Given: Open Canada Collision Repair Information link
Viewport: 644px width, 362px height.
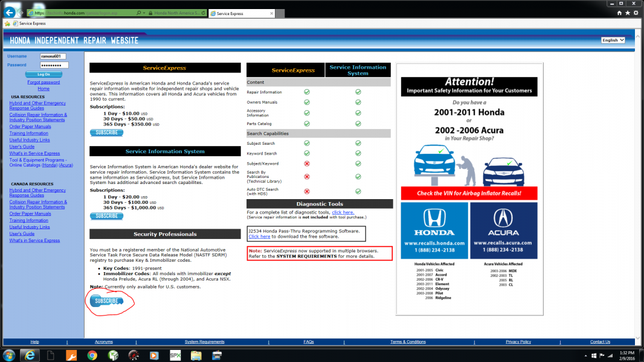Looking at the screenshot, I should [x=38, y=205].
